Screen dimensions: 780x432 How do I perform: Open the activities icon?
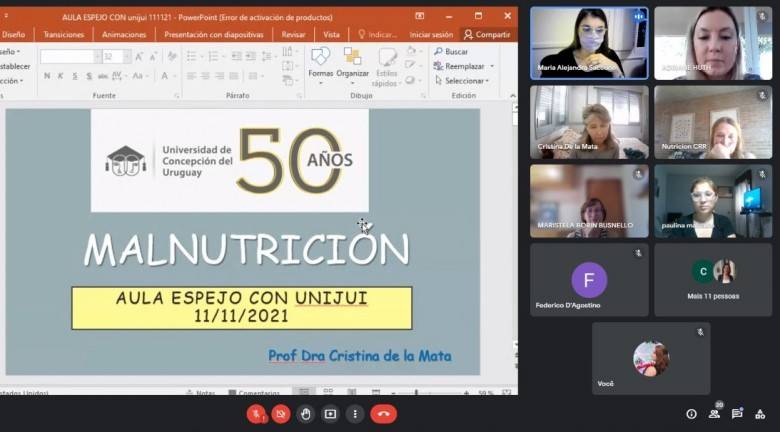coord(760,414)
